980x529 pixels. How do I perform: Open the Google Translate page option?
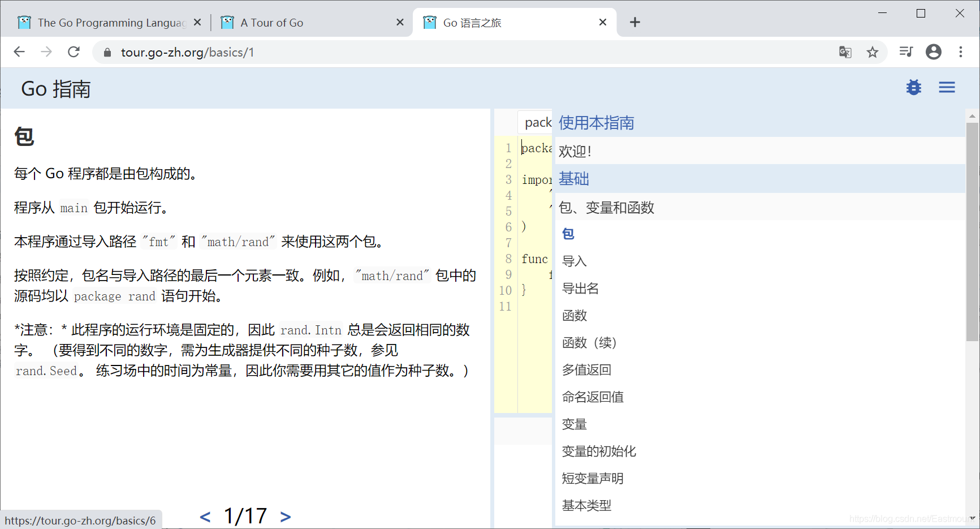tap(845, 52)
